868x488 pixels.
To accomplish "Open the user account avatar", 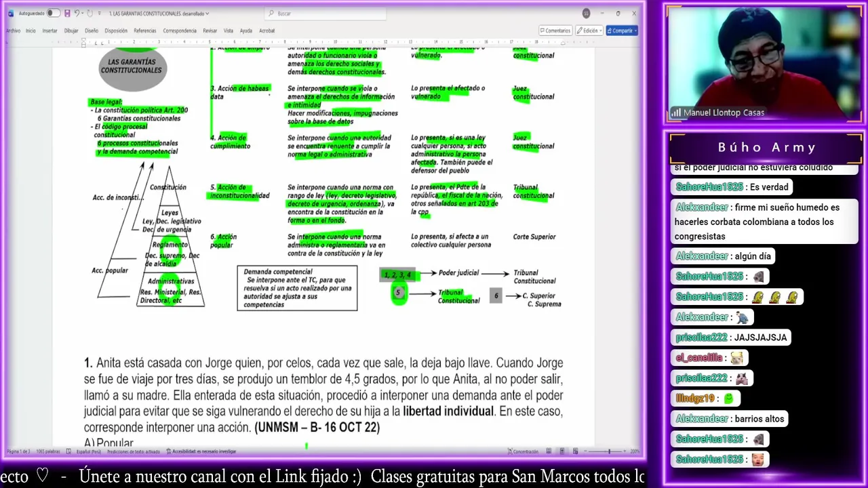I will click(586, 14).
